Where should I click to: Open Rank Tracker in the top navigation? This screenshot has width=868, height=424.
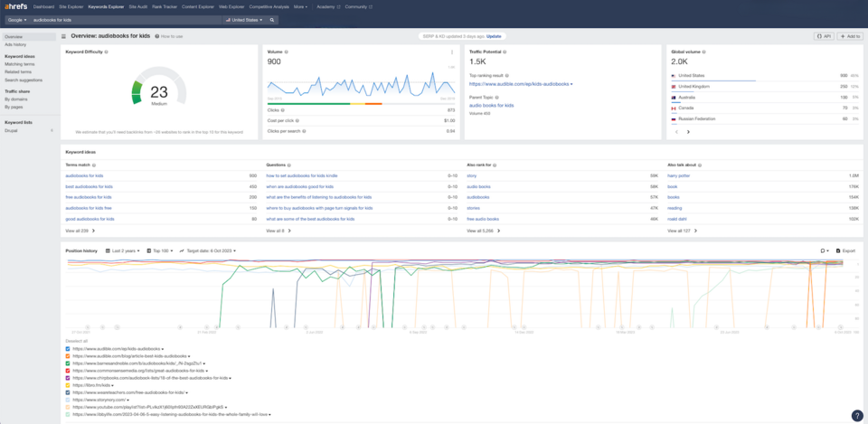click(164, 6)
